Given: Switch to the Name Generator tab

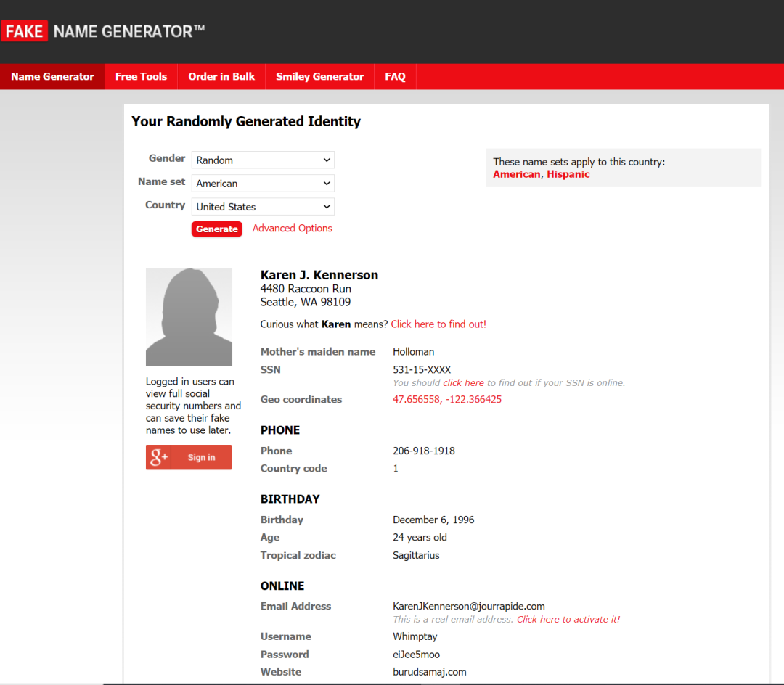Looking at the screenshot, I should (x=52, y=77).
